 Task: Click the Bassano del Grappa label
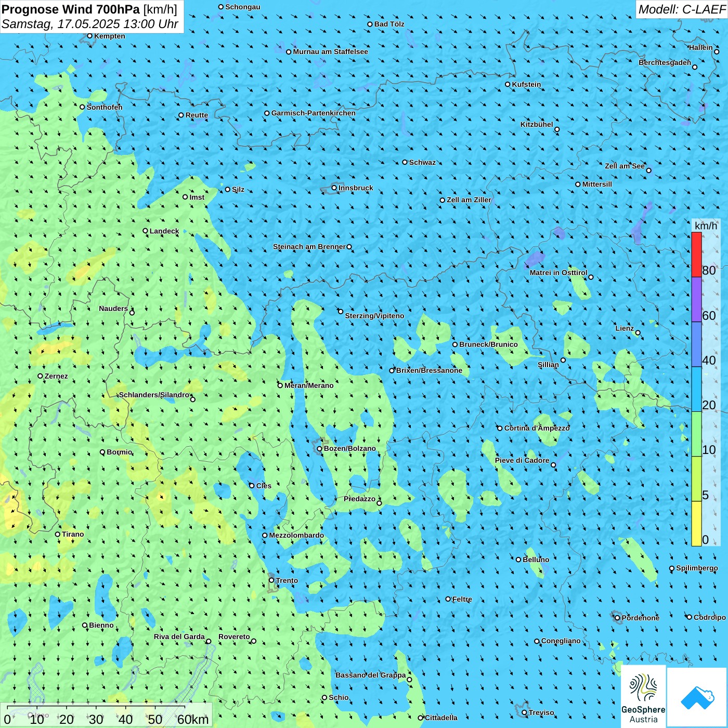tap(371, 675)
